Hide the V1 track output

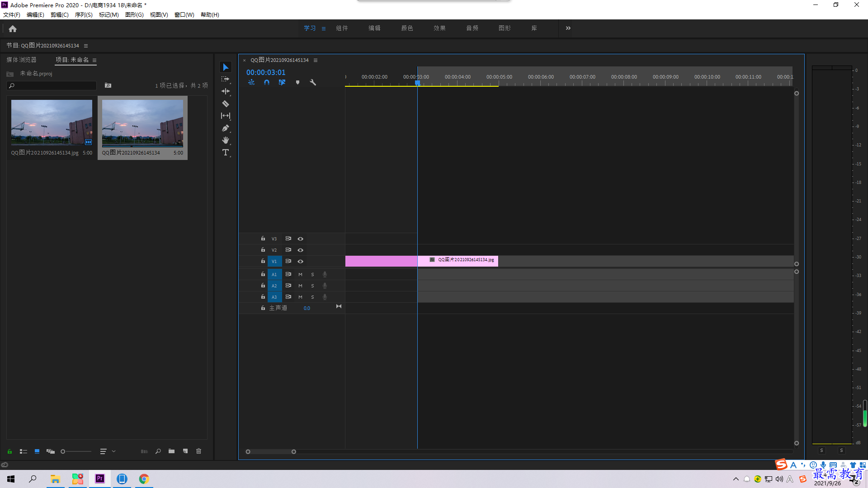point(300,261)
